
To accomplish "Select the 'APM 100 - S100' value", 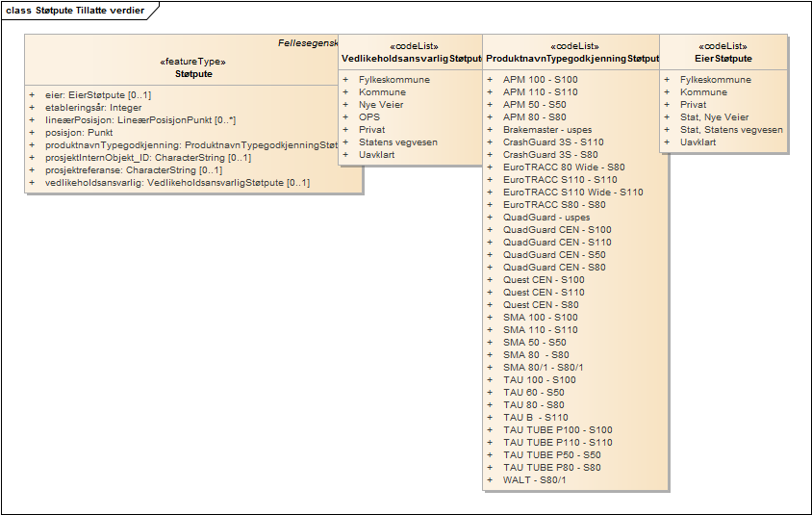I will click(540, 79).
